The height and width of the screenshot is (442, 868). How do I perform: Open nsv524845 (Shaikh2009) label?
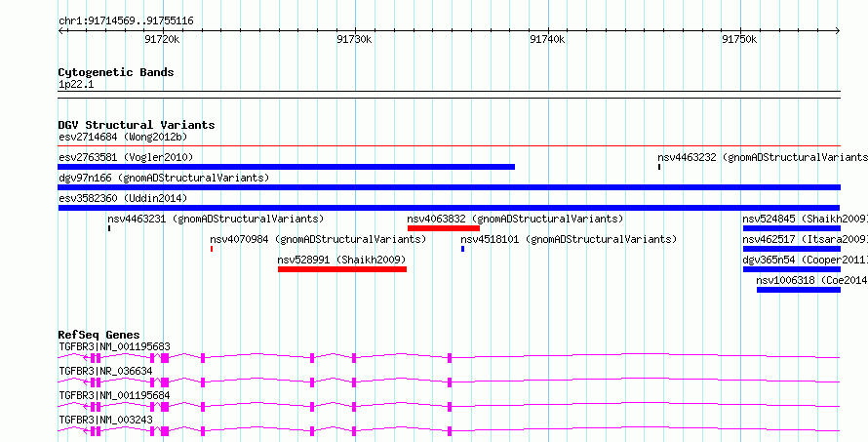pos(805,219)
